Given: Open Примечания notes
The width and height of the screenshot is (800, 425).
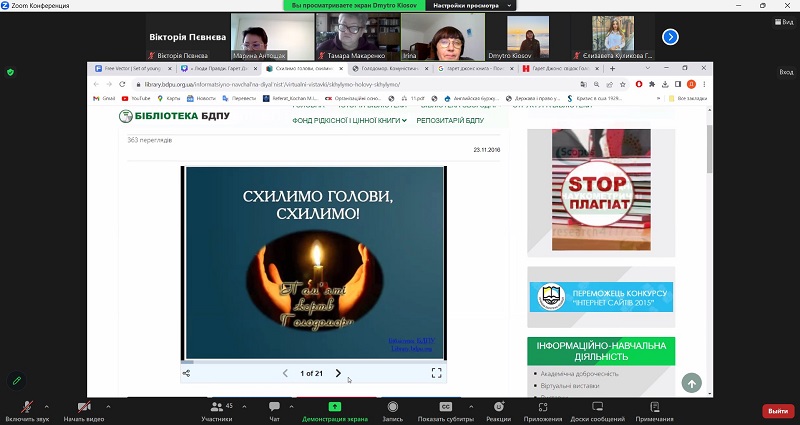Looking at the screenshot, I should pyautogui.click(x=654, y=412).
